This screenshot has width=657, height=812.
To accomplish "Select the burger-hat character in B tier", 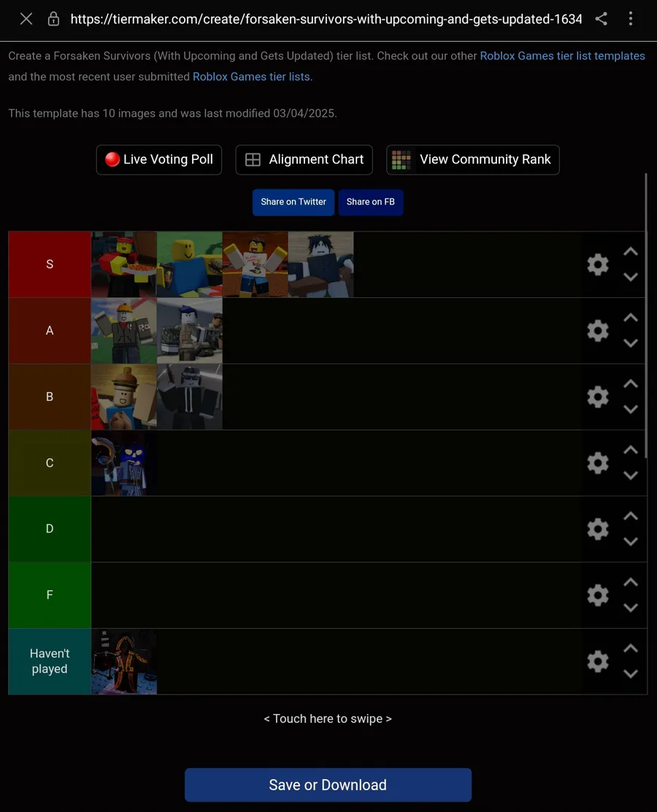I will 124,397.
